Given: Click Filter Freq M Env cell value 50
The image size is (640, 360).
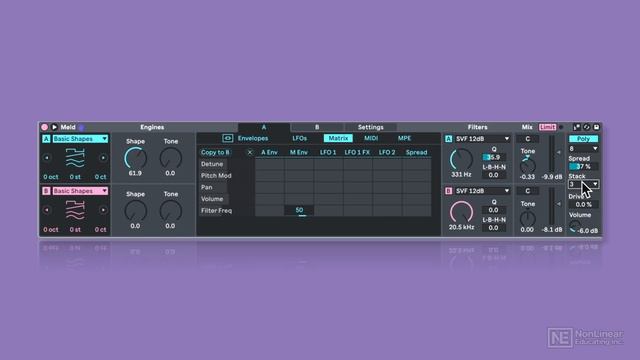Looking at the screenshot, I should (299, 211).
